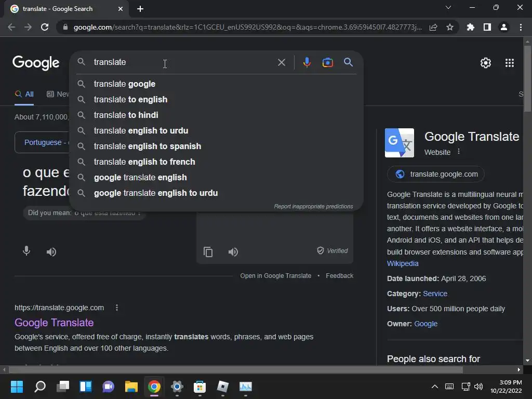Image resolution: width=532 pixels, height=399 pixels.
Task: Listen to source text speaker icon
Action: (x=51, y=252)
